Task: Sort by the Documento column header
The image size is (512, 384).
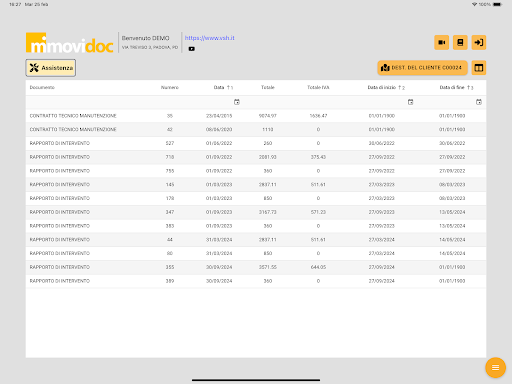Action: 42,87
